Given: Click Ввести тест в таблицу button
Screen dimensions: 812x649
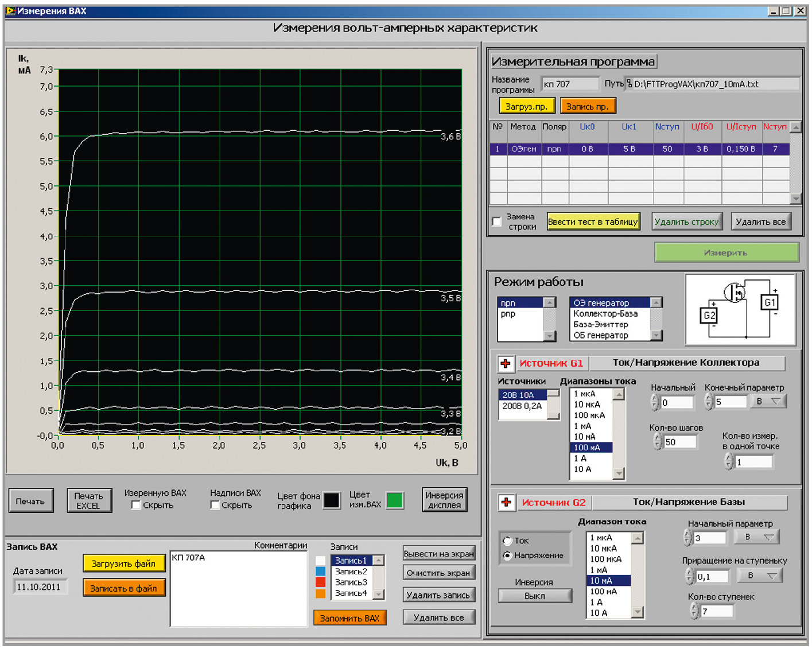Looking at the screenshot, I should coord(593,221).
